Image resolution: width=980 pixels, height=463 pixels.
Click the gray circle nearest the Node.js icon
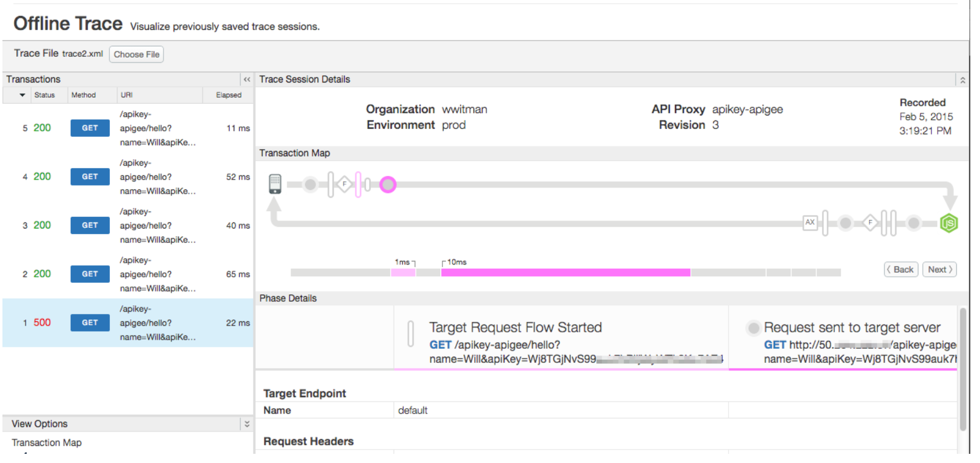[913, 224]
